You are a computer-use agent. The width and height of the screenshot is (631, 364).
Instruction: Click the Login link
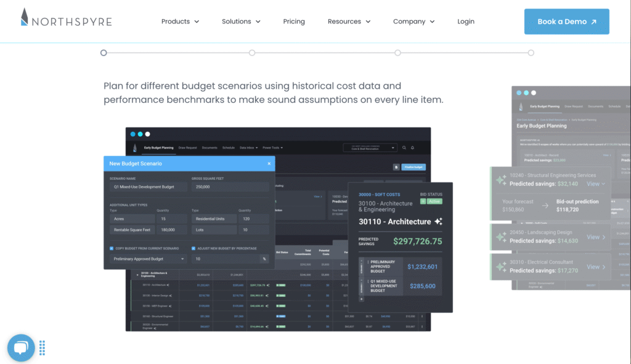(466, 22)
